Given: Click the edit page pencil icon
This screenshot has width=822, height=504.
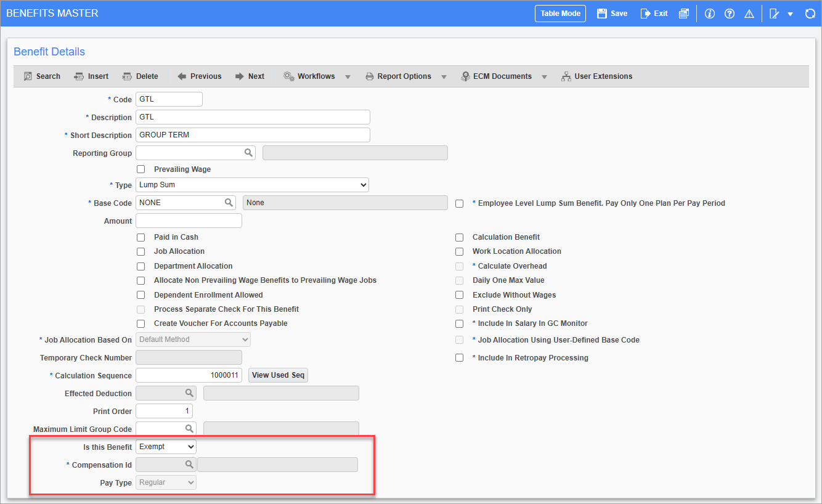Looking at the screenshot, I should point(775,14).
